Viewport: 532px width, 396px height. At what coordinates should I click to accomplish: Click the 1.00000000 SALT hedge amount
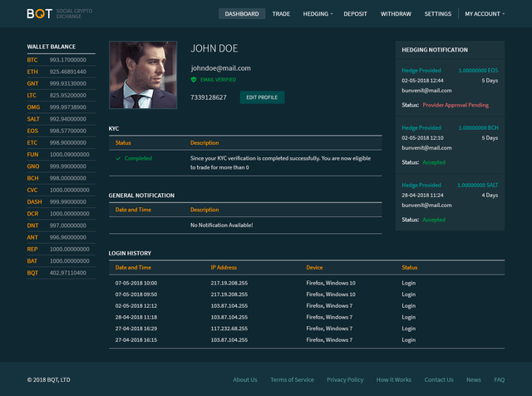(478, 185)
